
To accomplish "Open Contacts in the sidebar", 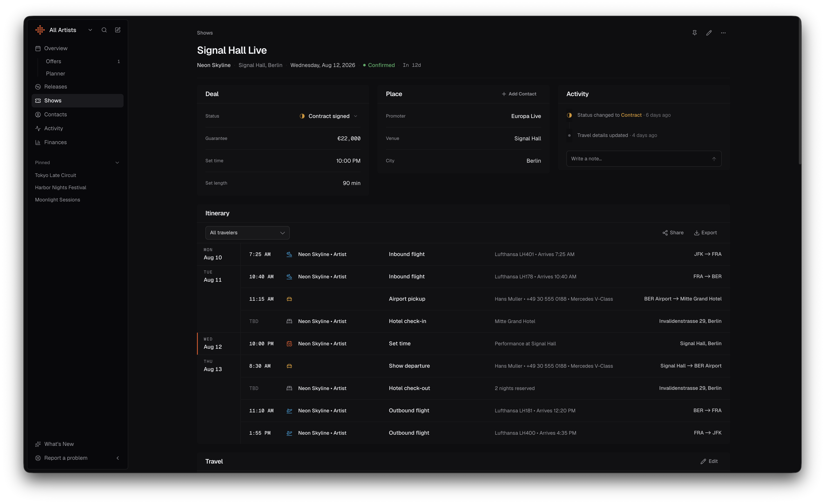I will tap(77, 115).
